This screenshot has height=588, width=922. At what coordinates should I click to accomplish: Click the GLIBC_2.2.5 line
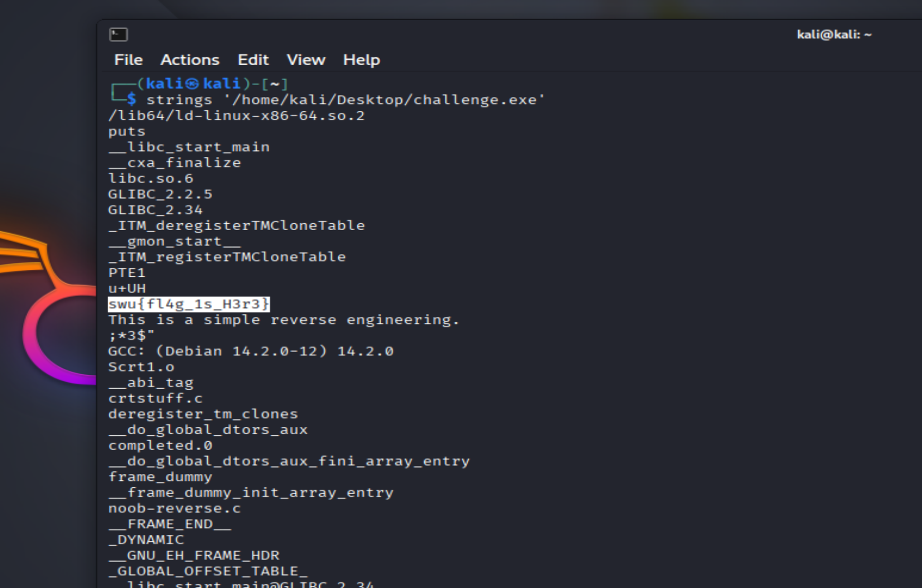click(160, 194)
